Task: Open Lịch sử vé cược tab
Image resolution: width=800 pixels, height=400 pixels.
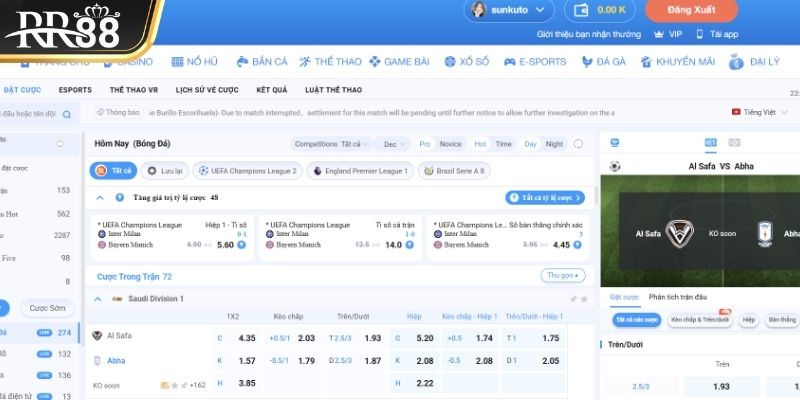Action: [207, 90]
